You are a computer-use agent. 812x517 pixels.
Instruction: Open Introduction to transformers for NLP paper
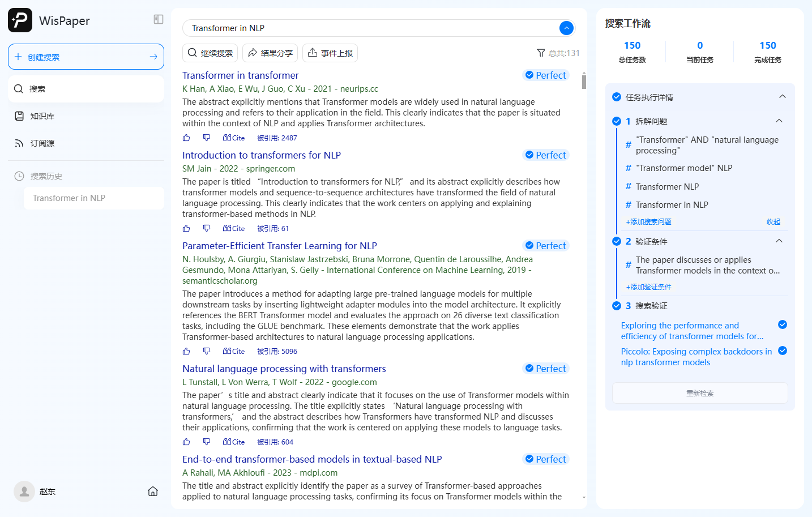262,155
